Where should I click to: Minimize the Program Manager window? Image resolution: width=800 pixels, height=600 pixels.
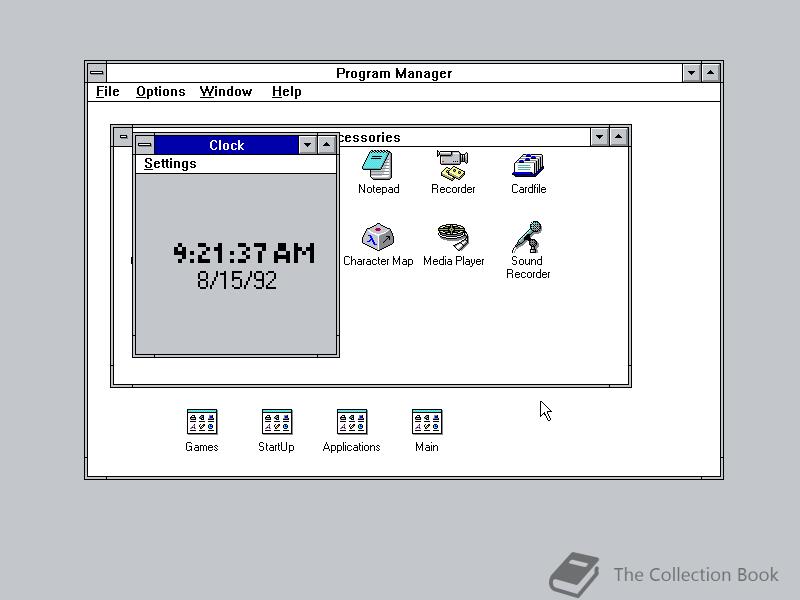click(691, 73)
